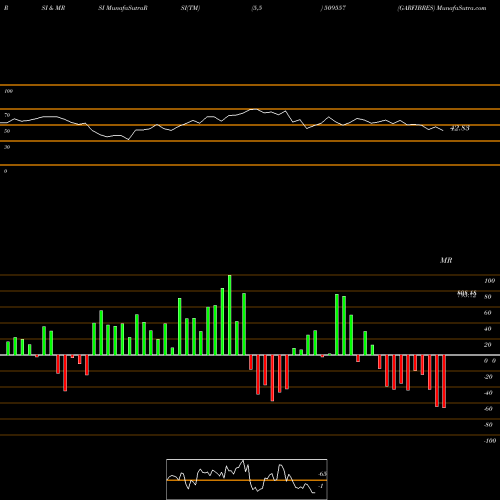Click the 'SI MunafaSutraR' header label
Screen dimensions: 500x500
tap(123, 8)
